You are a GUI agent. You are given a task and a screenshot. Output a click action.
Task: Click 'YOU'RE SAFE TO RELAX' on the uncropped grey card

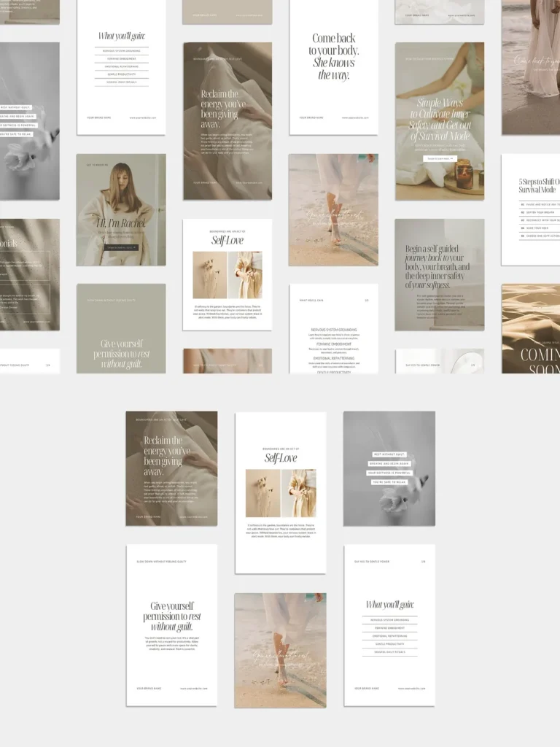(x=389, y=482)
